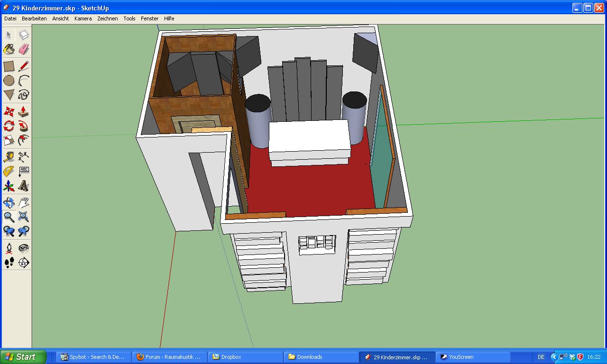The height and width of the screenshot is (364, 607).
Task: Choose the Arc drawing tool
Action: tap(24, 81)
